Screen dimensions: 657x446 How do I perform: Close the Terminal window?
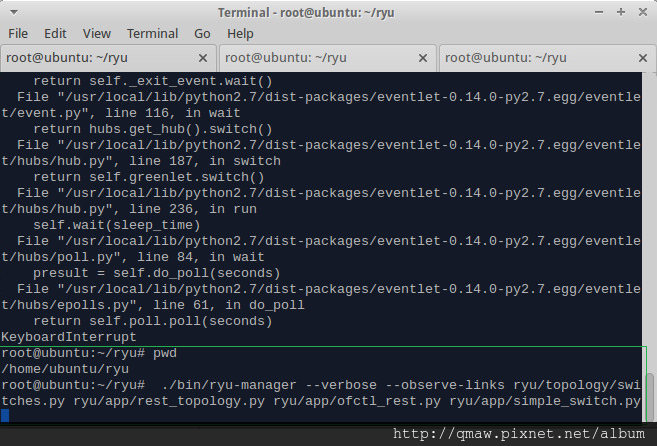(641, 11)
